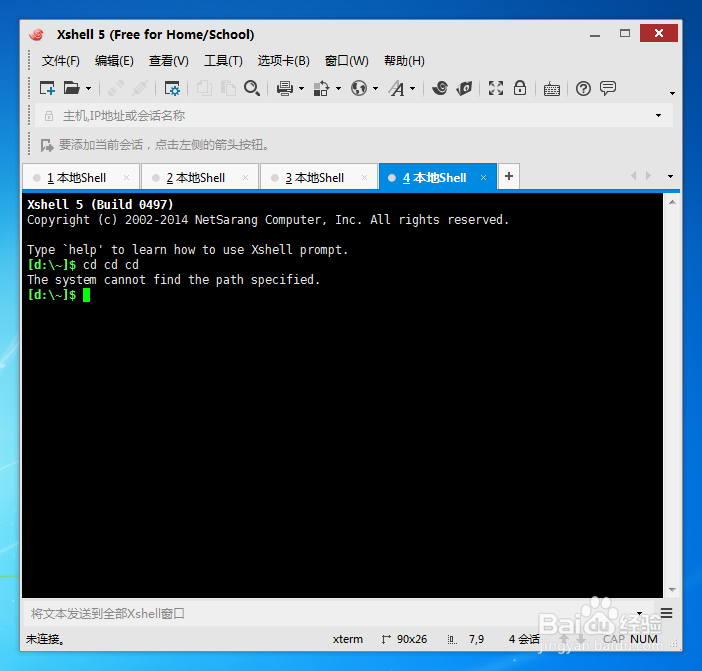Click the Connect link icon
Screen dimensions: 702x671
click(x=116, y=88)
